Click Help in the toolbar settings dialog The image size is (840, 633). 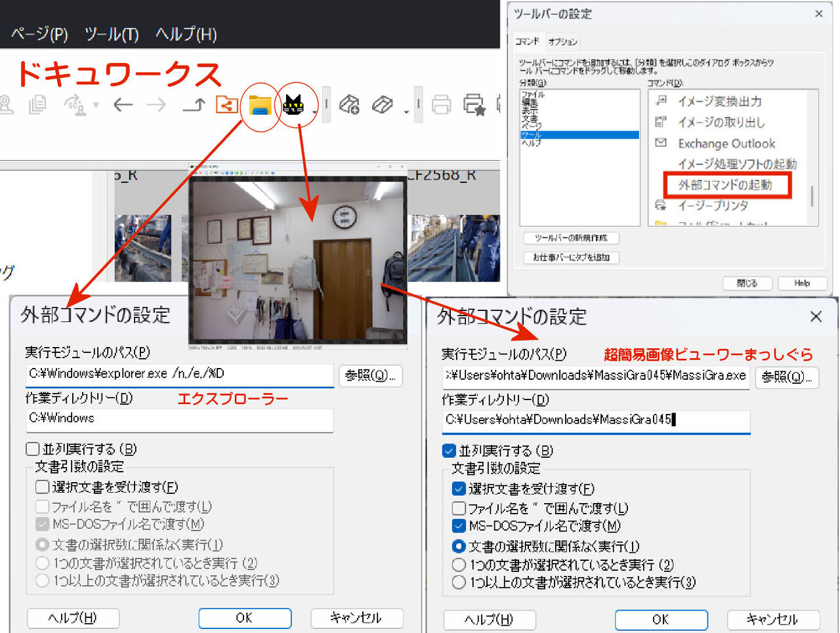[x=802, y=283]
